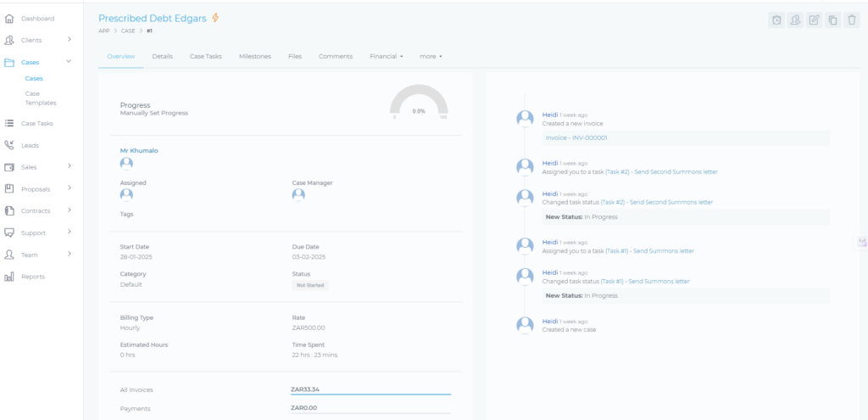Open the Invoice - INV-000001 link
The height and width of the screenshot is (420, 868).
click(576, 137)
